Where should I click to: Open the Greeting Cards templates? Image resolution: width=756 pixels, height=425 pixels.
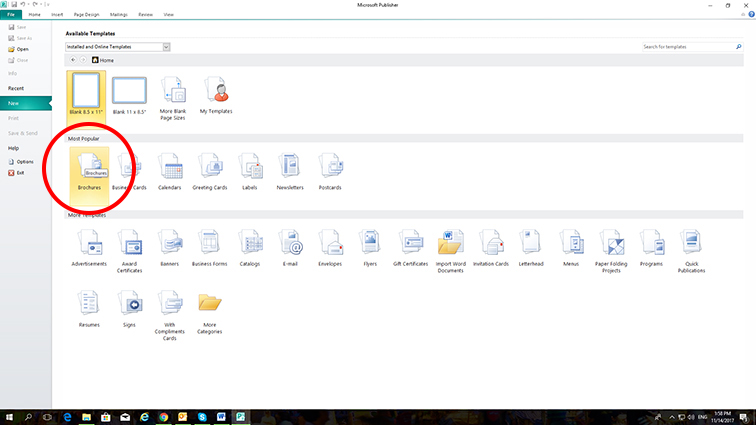210,171
